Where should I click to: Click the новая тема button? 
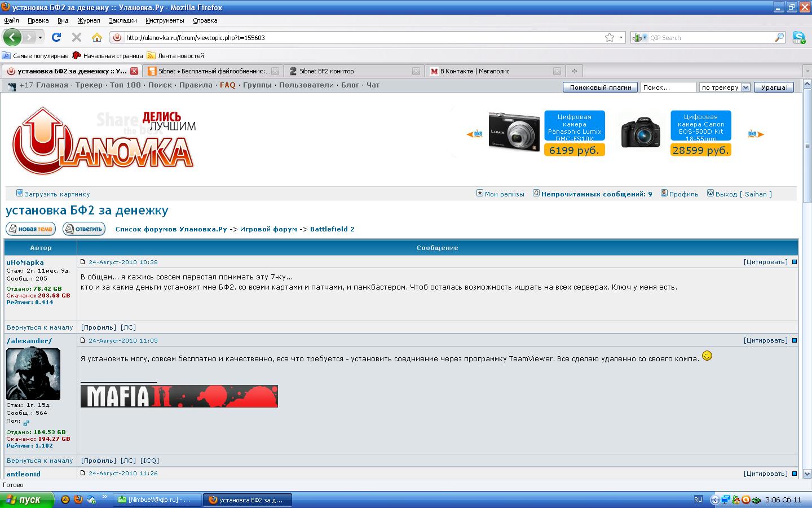click(x=31, y=229)
